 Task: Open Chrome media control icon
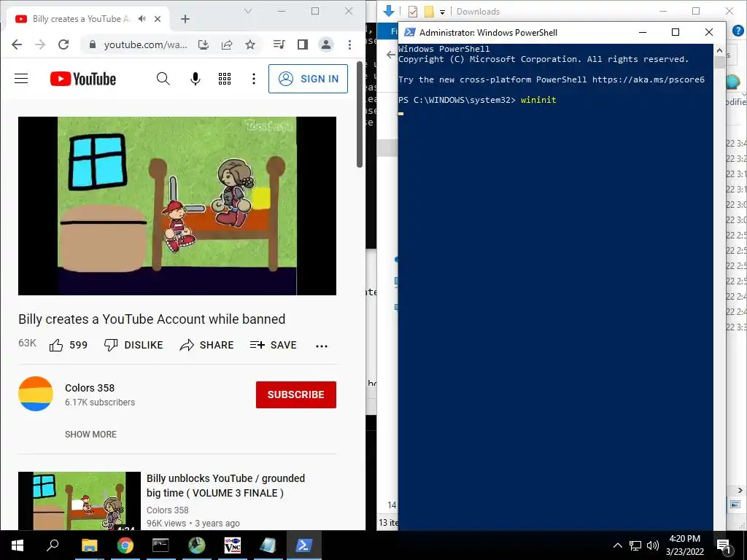279,44
